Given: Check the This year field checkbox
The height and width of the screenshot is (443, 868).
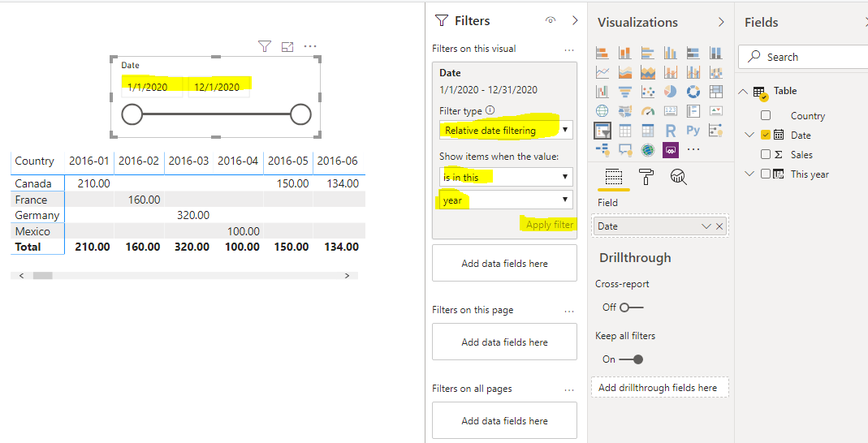Looking at the screenshot, I should (x=766, y=174).
